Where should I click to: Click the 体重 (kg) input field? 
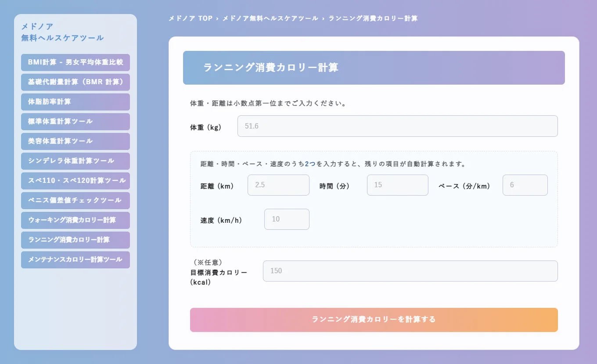coord(397,126)
